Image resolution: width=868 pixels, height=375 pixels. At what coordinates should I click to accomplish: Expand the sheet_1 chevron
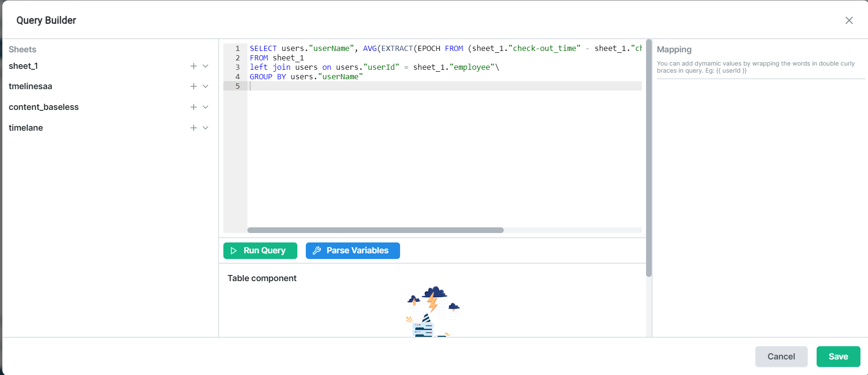205,66
